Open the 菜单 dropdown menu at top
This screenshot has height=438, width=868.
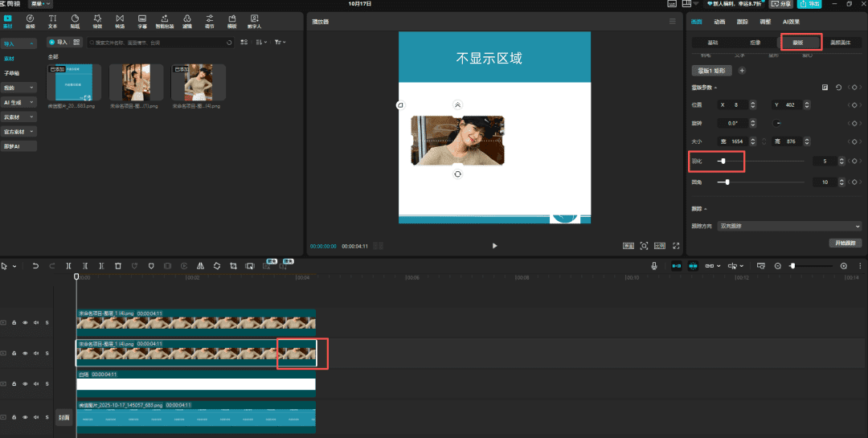click(x=39, y=4)
